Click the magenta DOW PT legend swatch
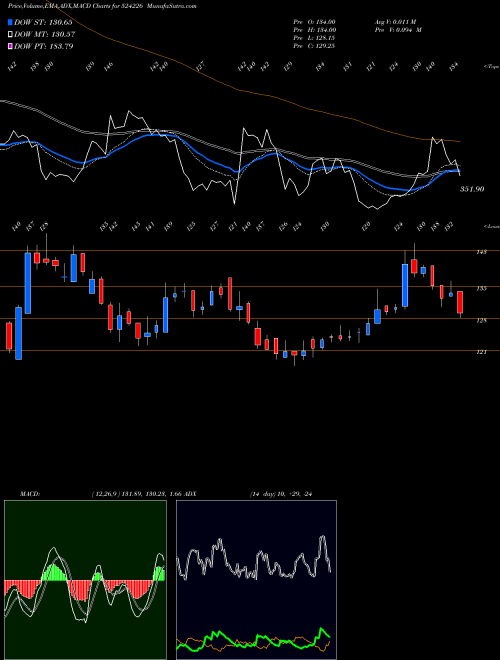This screenshot has width=500, height=660. 11,46
